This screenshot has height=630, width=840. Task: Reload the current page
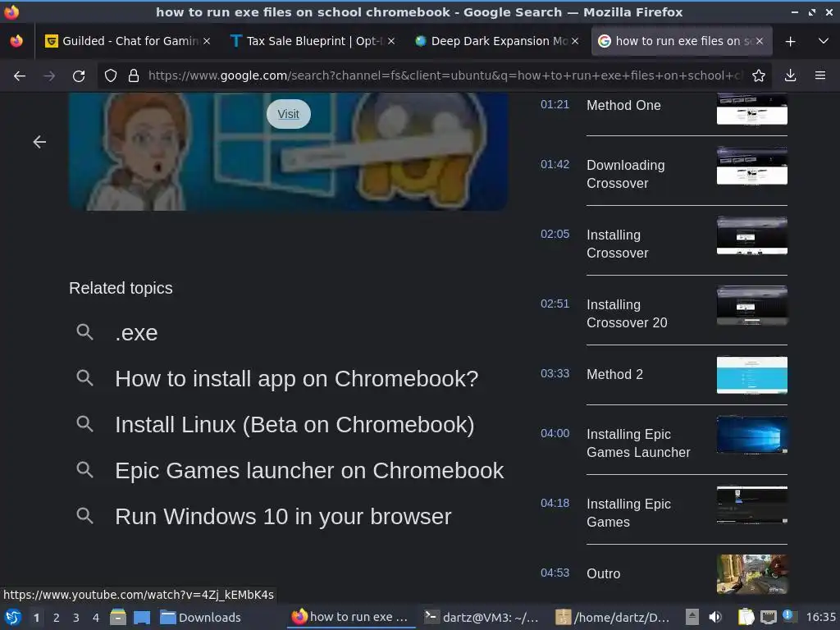[79, 76]
